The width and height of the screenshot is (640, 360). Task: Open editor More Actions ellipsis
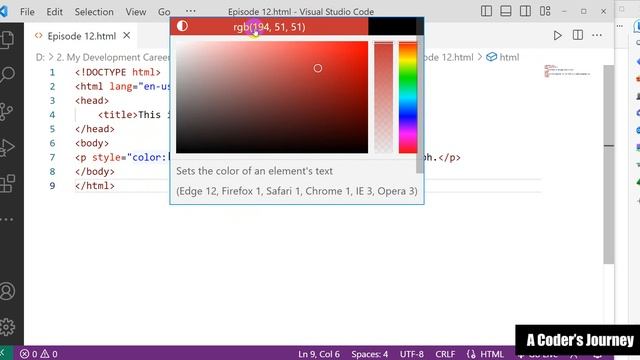(597, 35)
